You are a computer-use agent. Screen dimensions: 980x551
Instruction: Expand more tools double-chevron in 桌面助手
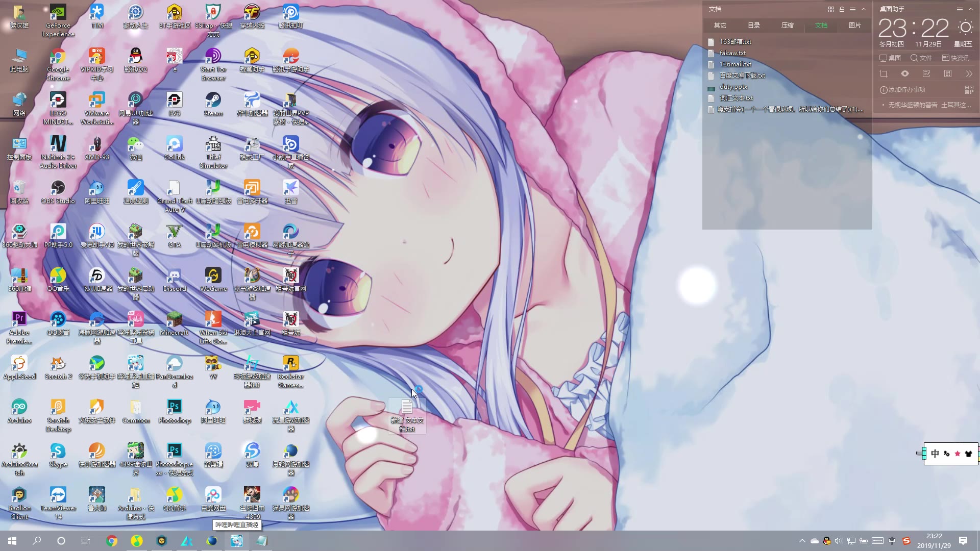pyautogui.click(x=969, y=74)
